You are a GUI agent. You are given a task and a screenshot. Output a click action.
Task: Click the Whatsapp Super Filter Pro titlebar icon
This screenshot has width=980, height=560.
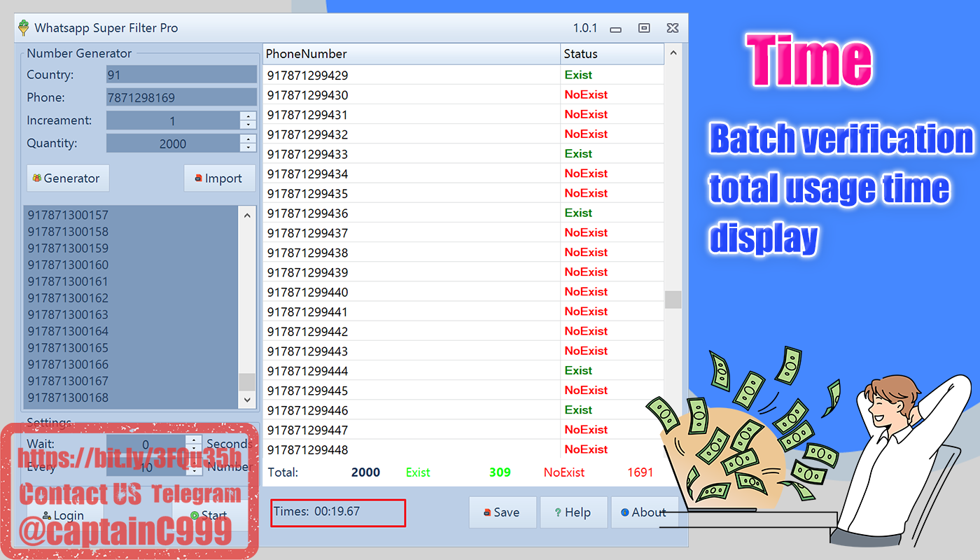click(x=23, y=28)
